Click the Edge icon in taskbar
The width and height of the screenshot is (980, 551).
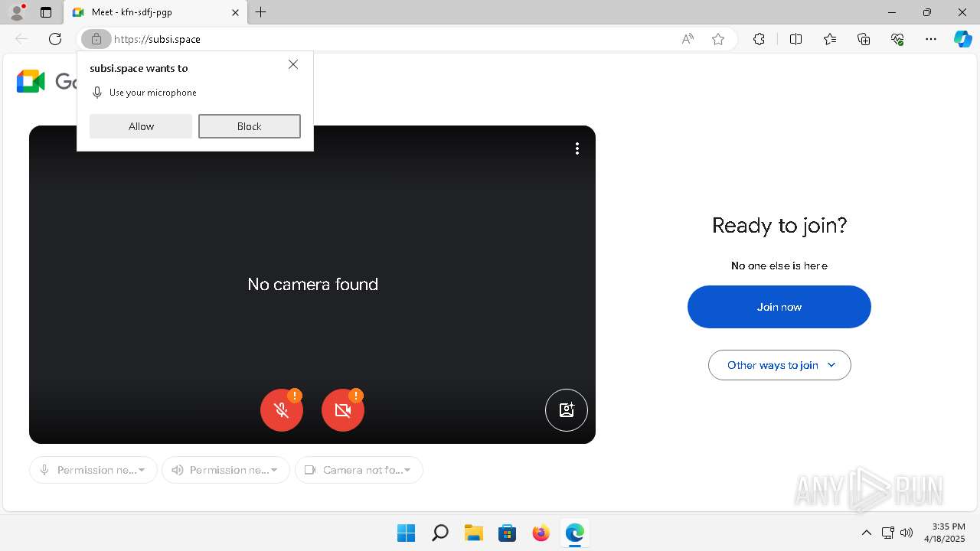pos(574,533)
